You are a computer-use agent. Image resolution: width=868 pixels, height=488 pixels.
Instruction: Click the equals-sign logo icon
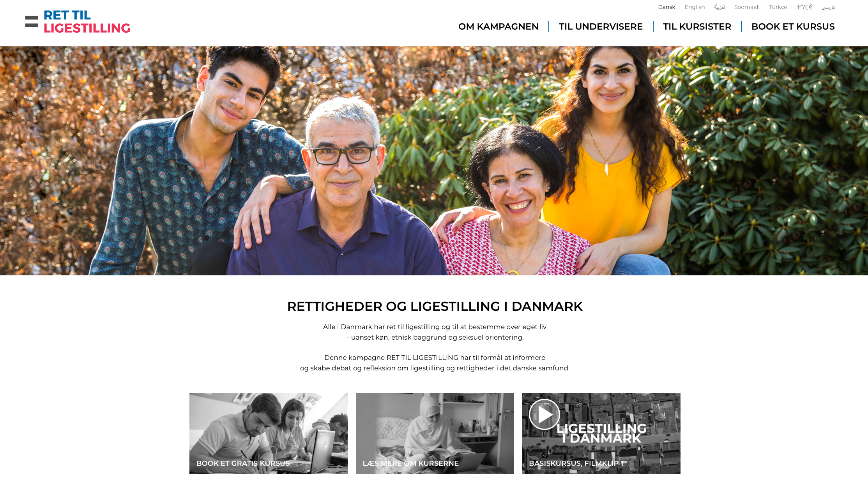pos(32,21)
